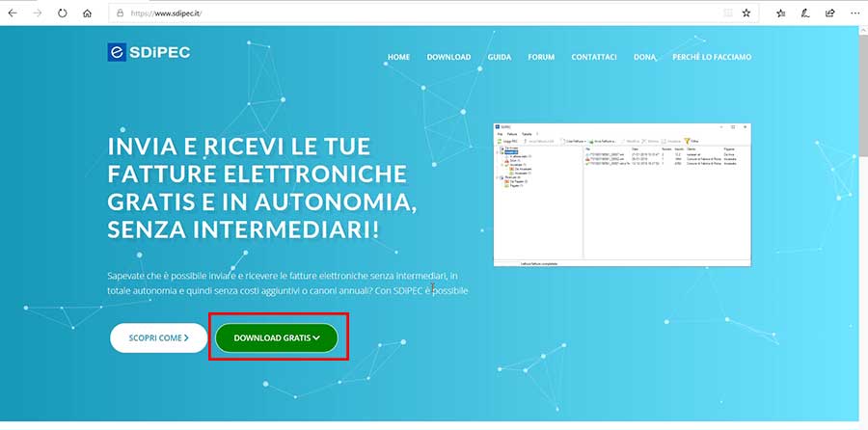Click the padlock icon in the address bar

[121, 13]
